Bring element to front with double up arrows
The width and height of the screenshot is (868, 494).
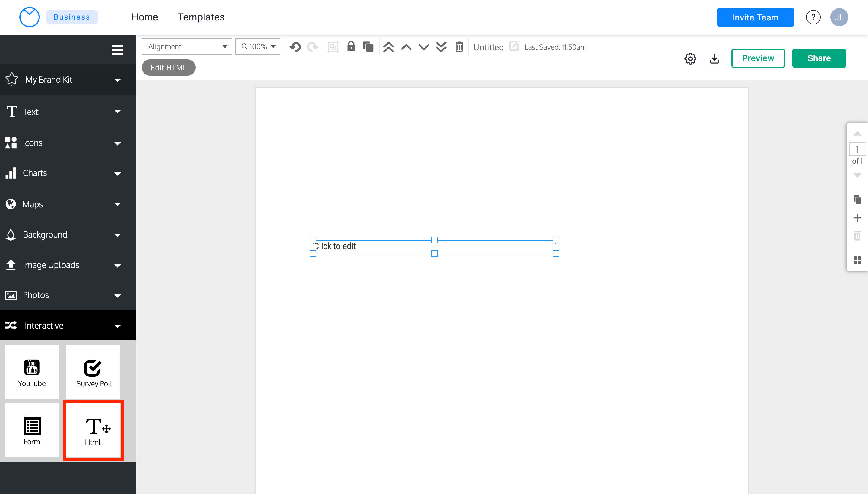[389, 47]
